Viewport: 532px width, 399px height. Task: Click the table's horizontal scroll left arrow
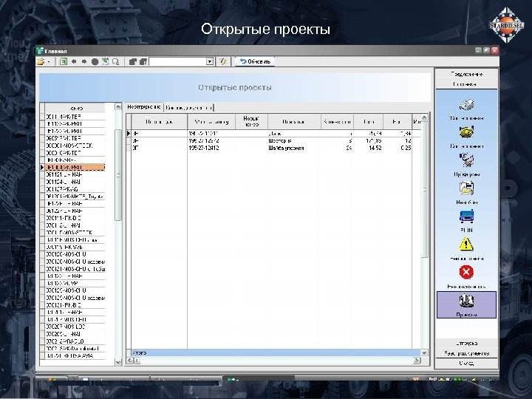point(129,361)
